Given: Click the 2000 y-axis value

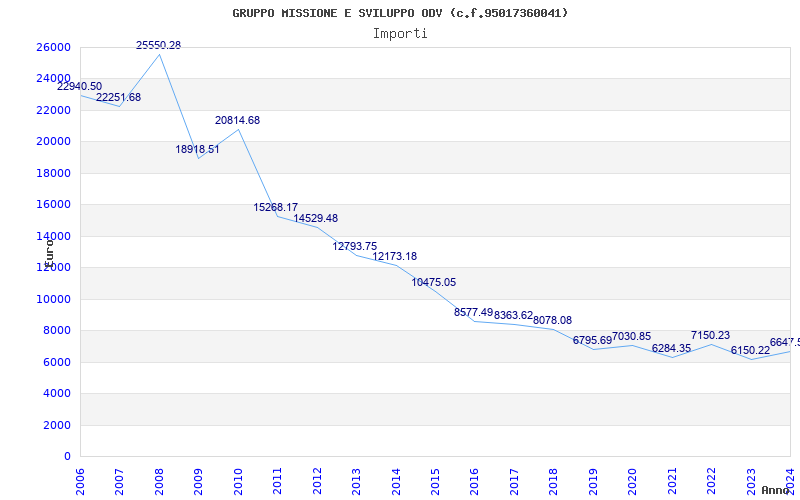Looking at the screenshot, I should pos(56,425).
